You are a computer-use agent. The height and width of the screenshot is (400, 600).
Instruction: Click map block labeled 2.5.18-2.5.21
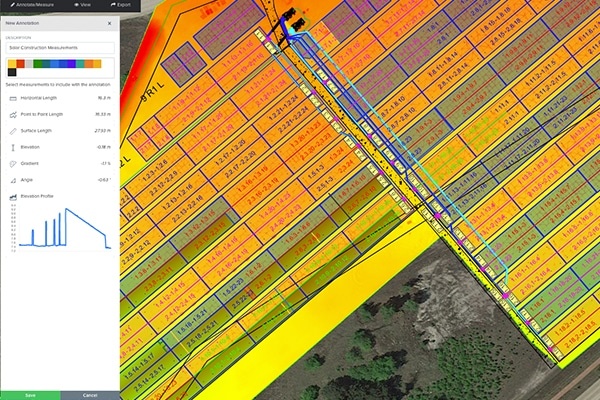(200, 332)
